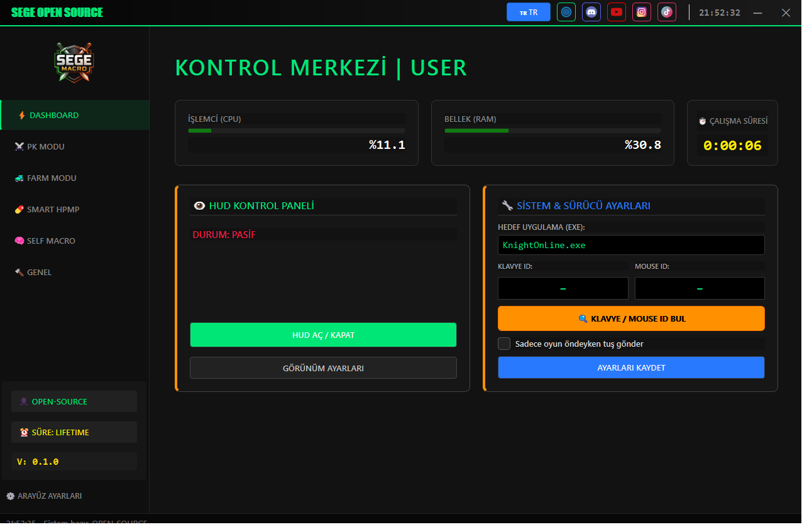This screenshot has height=532, width=802.
Task: Switch language with the TR button
Action: click(529, 12)
